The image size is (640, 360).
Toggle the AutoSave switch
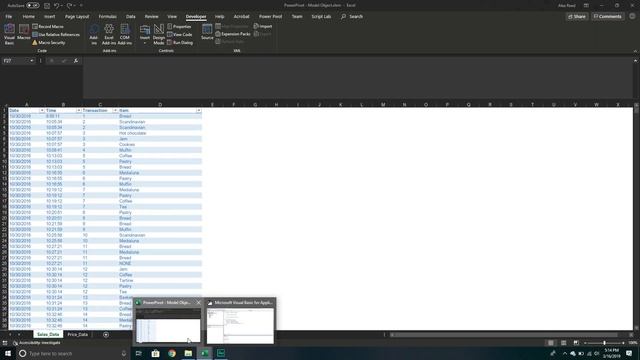(33, 5)
